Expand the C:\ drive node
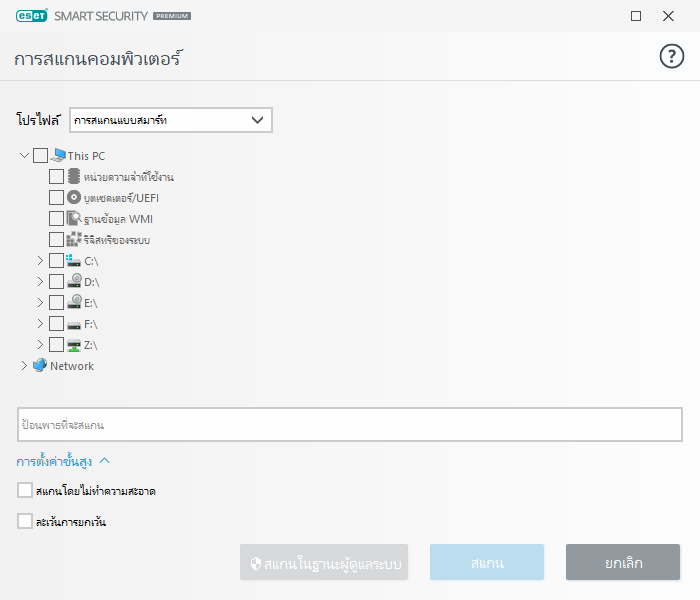Viewport: 700px width, 600px height. tap(40, 260)
